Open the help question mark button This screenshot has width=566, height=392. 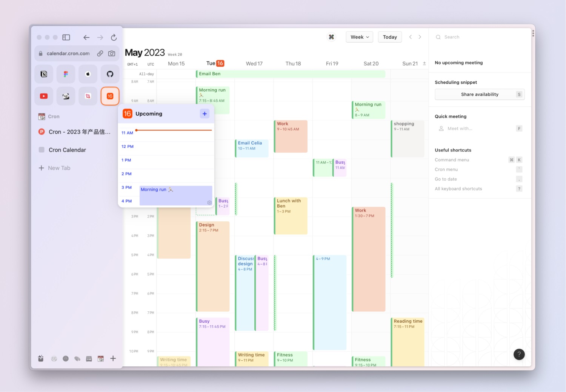coord(519,354)
